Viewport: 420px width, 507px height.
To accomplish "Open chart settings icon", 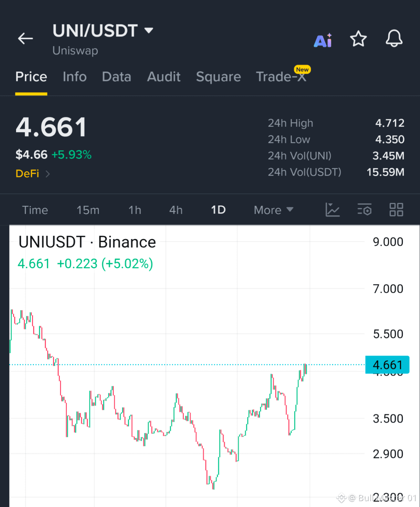I will [364, 210].
